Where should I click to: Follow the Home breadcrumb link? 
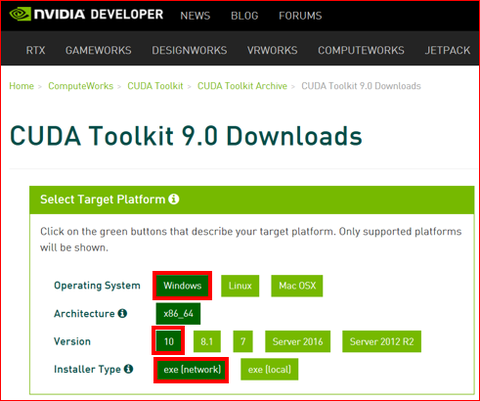point(21,86)
